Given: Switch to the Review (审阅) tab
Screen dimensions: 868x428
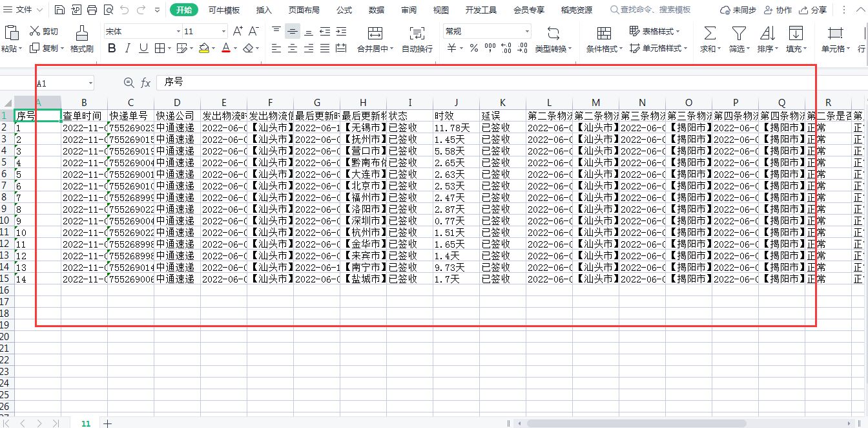Looking at the screenshot, I should 409,10.
